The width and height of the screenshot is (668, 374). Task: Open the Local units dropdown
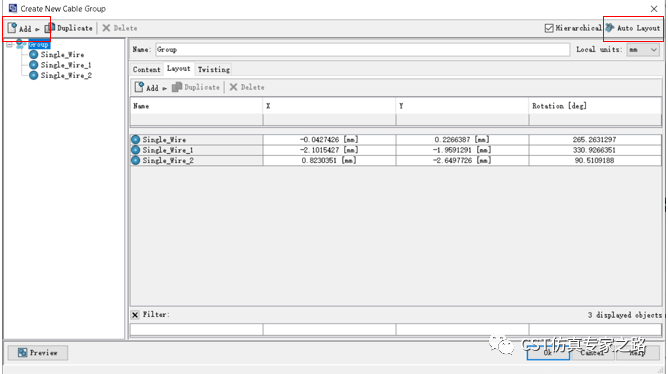point(643,50)
